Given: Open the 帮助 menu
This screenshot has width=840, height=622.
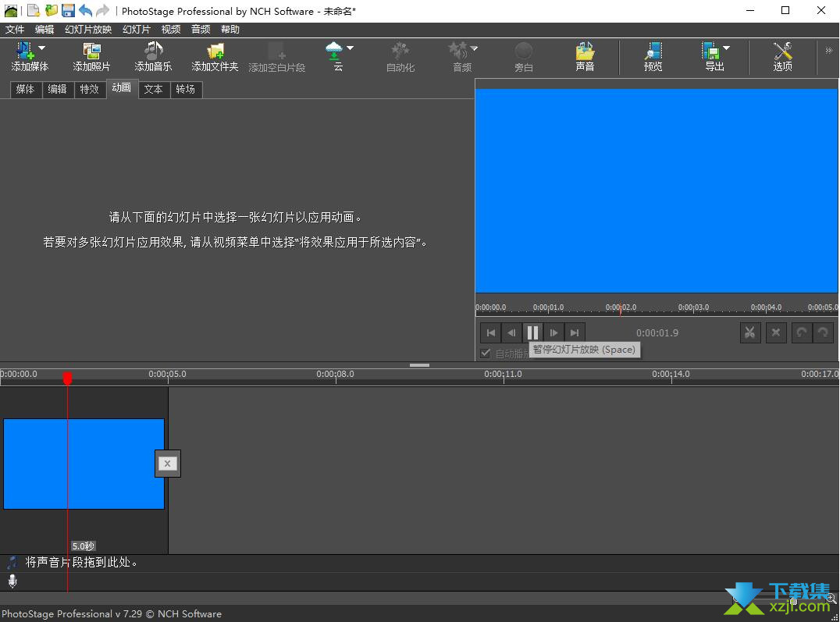Looking at the screenshot, I should coord(230,30).
